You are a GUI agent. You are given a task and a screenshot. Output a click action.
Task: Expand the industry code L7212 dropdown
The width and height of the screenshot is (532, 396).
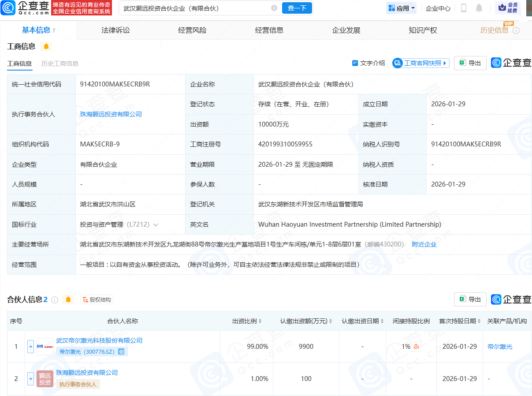point(155,224)
